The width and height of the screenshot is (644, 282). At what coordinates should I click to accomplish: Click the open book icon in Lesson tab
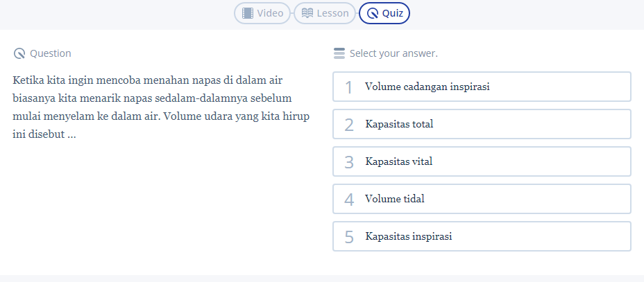pyautogui.click(x=307, y=13)
